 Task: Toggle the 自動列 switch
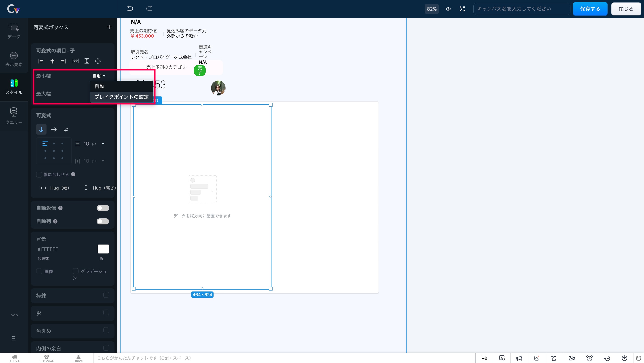click(x=103, y=221)
